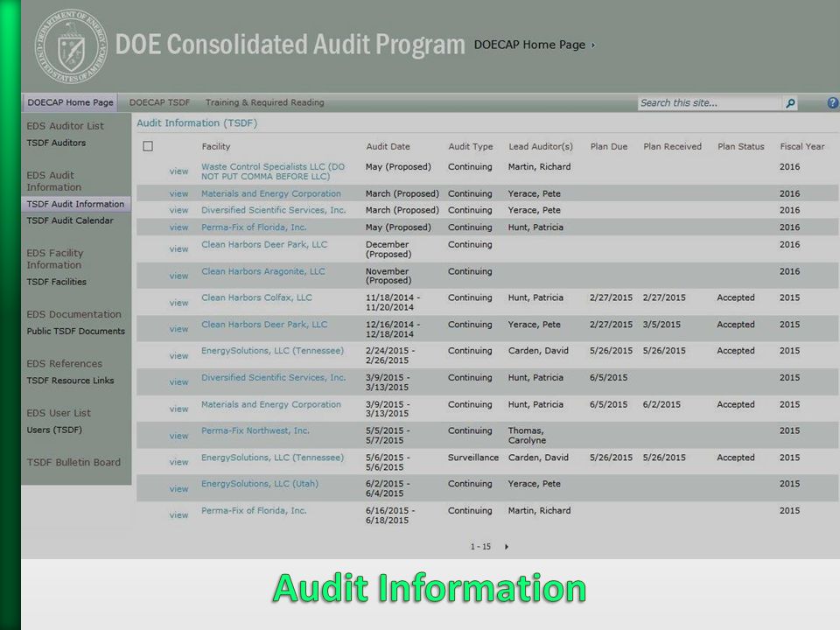Click the search magnifier icon

pyautogui.click(x=790, y=103)
